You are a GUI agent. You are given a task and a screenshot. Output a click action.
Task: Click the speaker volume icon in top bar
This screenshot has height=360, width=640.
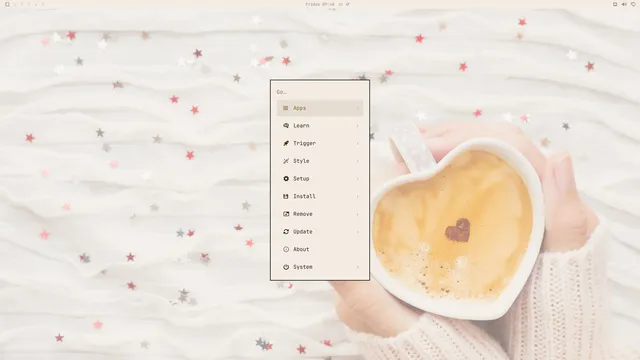[x=624, y=4]
